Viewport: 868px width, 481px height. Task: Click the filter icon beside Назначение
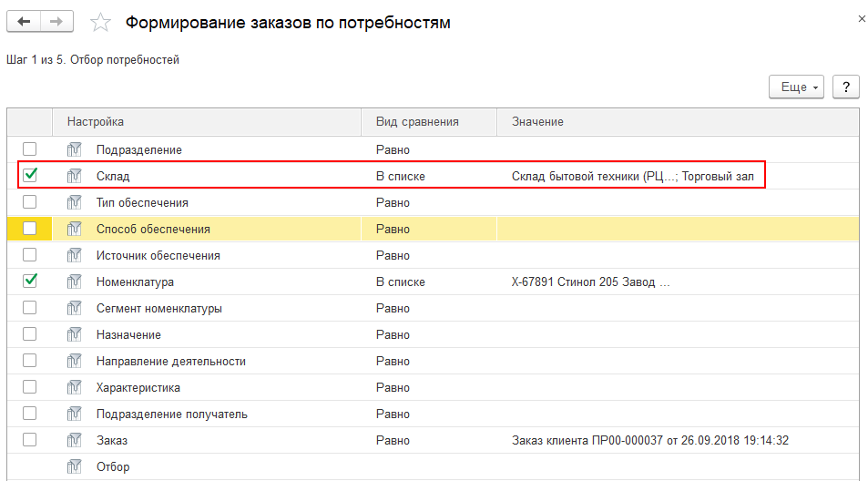tap(75, 334)
